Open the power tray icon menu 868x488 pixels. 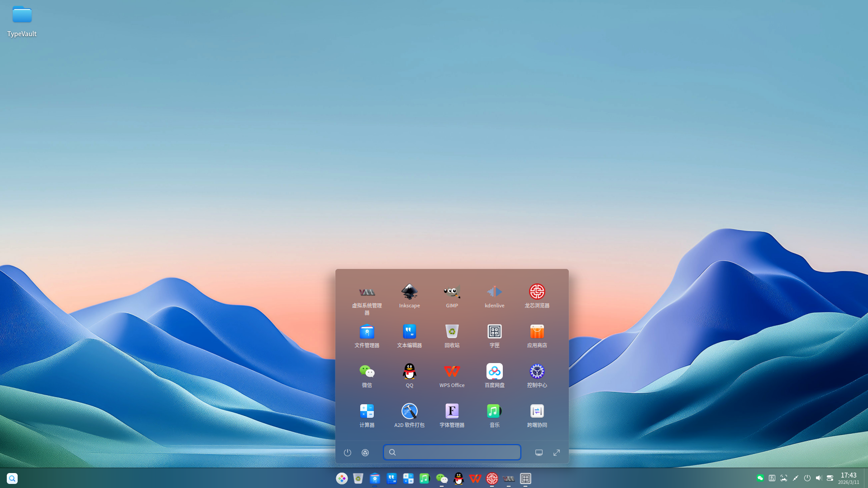pyautogui.click(x=807, y=478)
